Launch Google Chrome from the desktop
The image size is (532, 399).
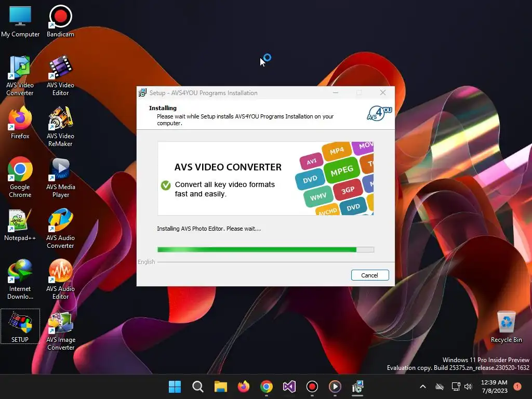tap(20, 178)
